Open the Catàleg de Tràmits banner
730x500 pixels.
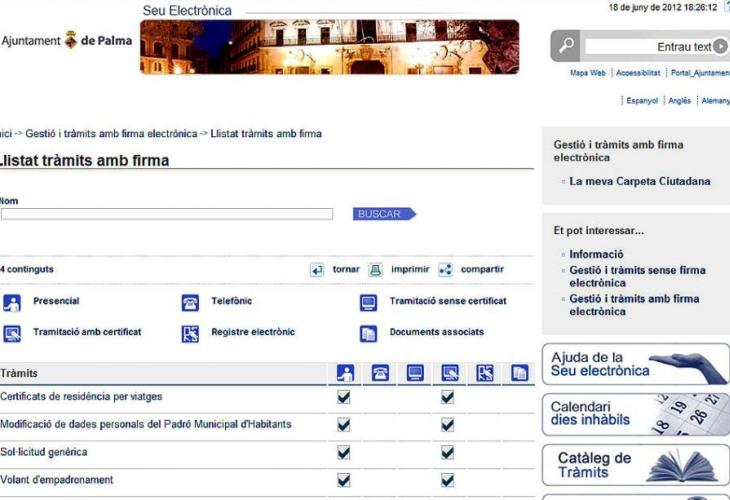(x=635, y=465)
